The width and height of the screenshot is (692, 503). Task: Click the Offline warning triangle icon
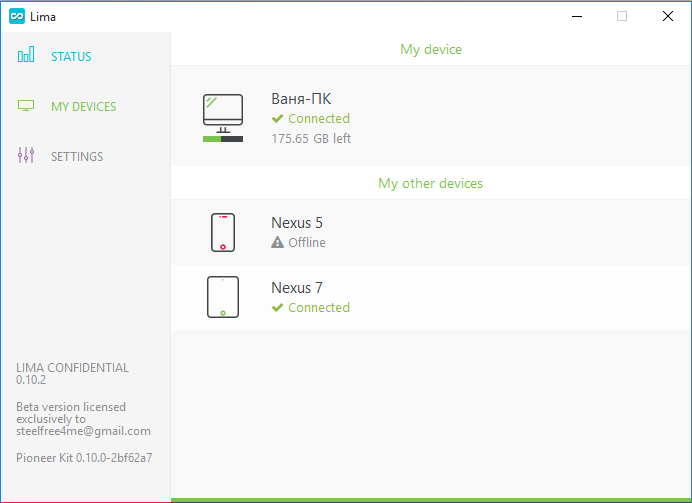tap(277, 242)
